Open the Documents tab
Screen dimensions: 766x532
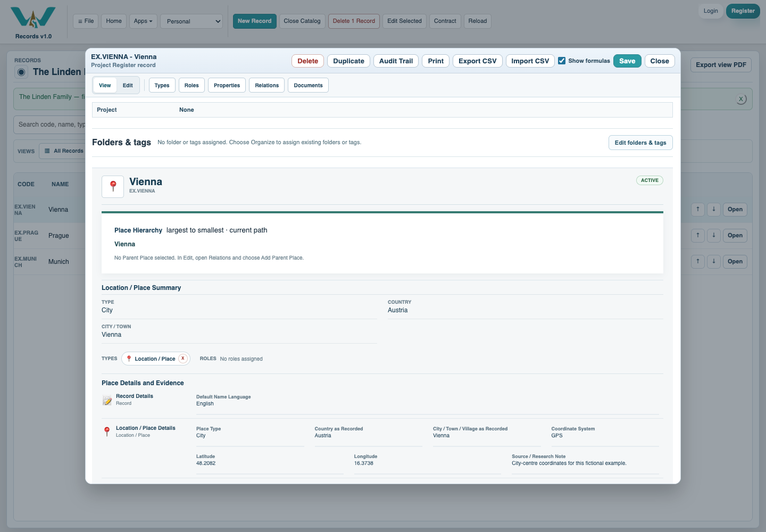(309, 85)
